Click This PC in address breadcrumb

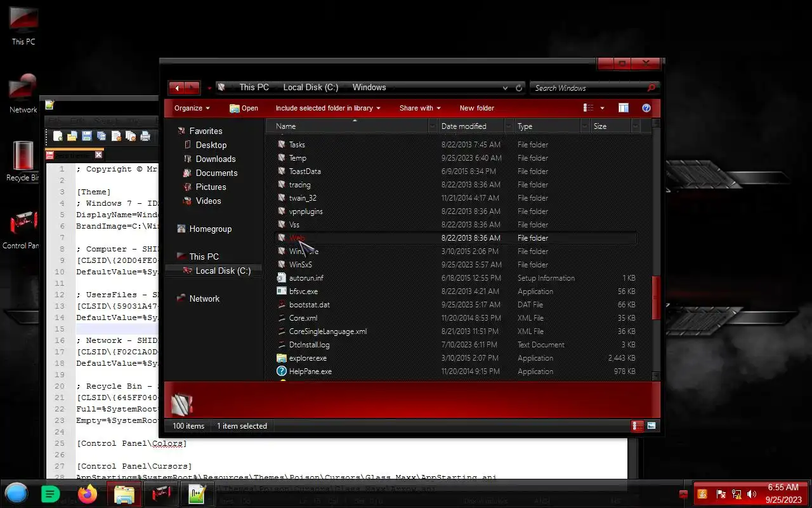[254, 88]
